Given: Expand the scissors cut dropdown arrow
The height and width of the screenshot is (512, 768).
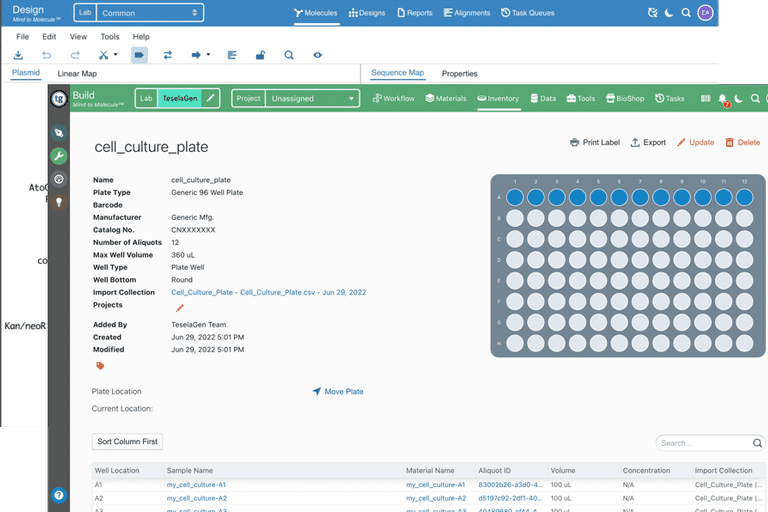Looking at the screenshot, I should click(x=116, y=55).
